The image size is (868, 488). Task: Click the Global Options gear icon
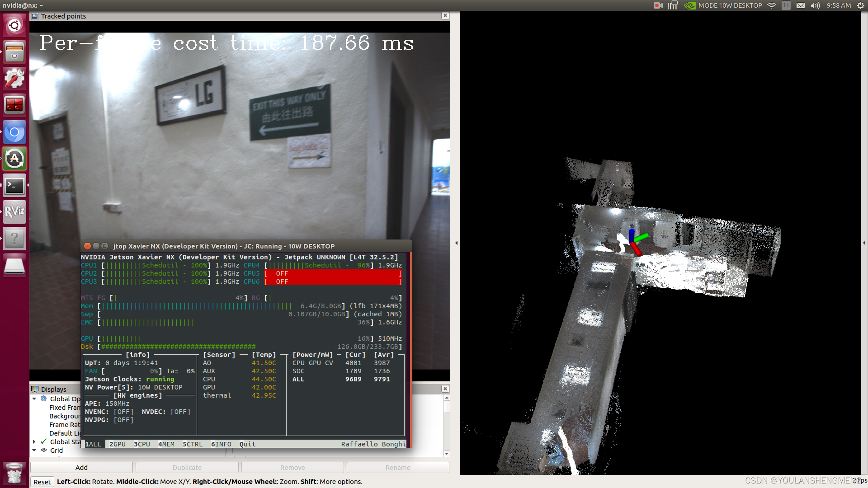click(43, 399)
